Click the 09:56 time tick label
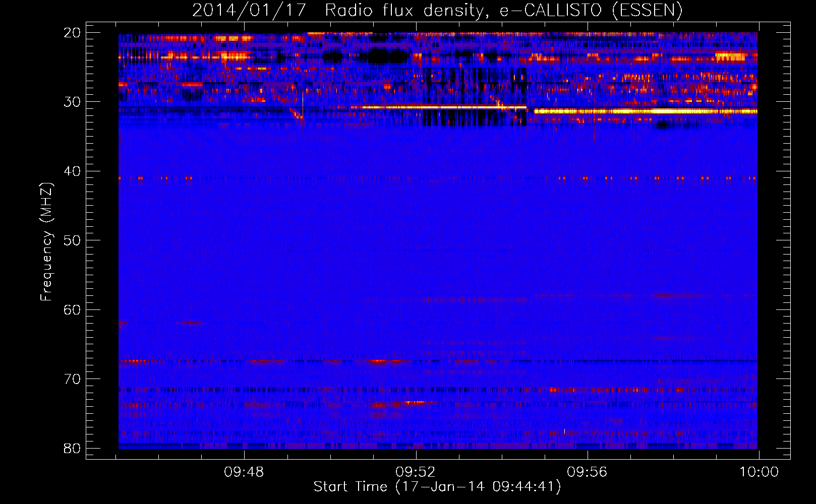 [587, 472]
